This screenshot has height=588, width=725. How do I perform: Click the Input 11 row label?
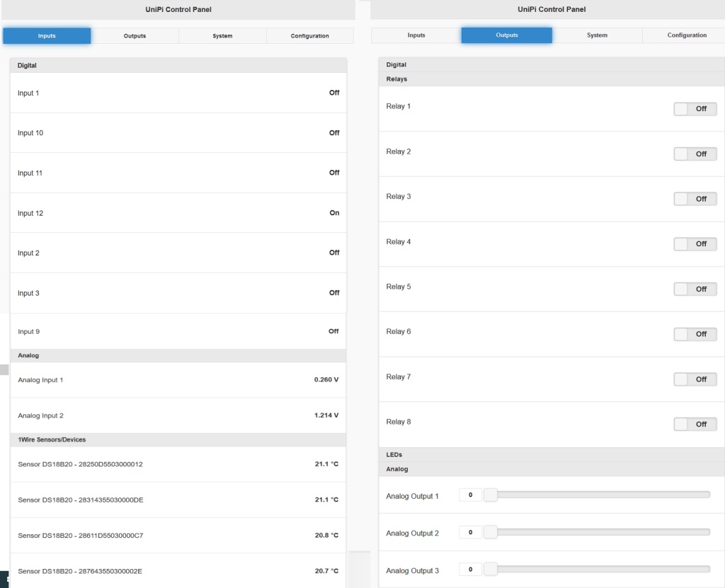[x=30, y=173]
